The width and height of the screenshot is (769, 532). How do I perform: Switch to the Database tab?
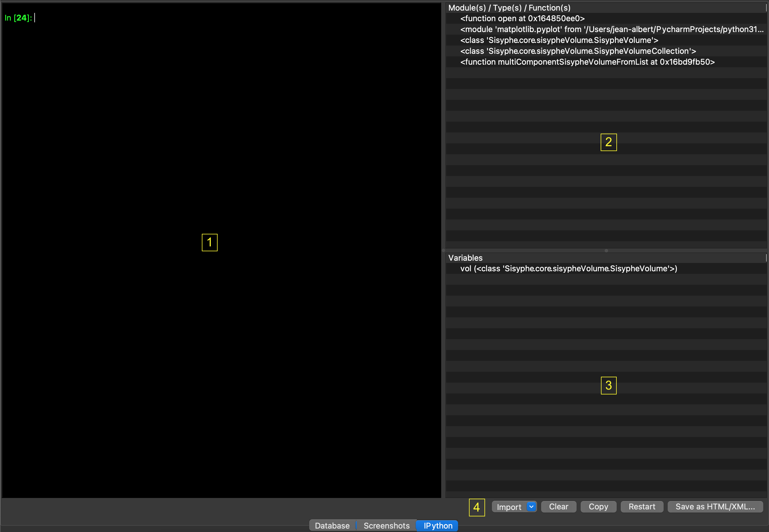[332, 526]
